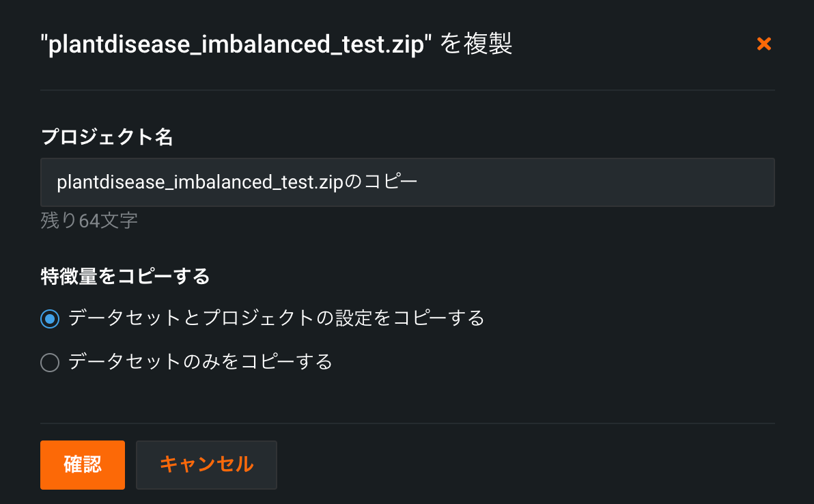Click the データセットとプロジェクトの設定をコピーする label text
The image size is (814, 504).
click(x=276, y=318)
